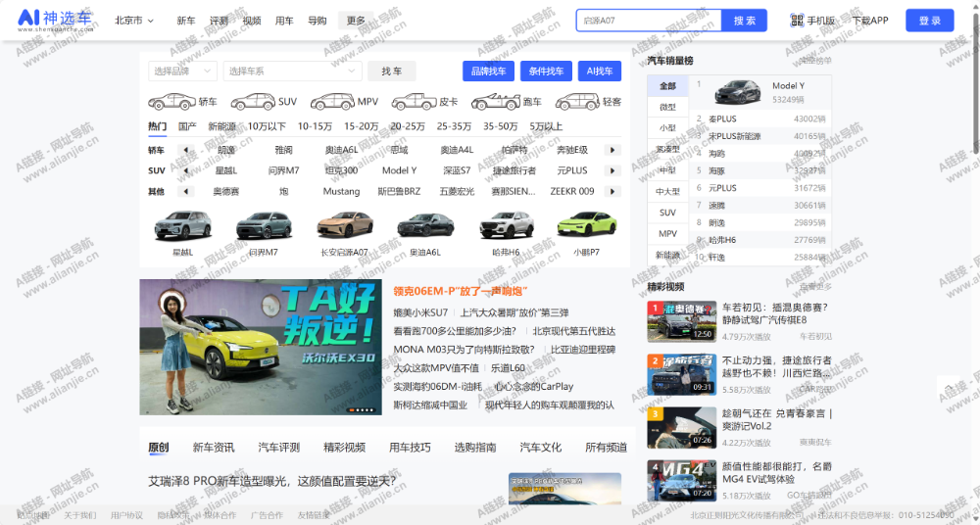Open article 艾瑞泽8 PRO新车造型曝光
The image size is (980, 525).
click(x=271, y=481)
